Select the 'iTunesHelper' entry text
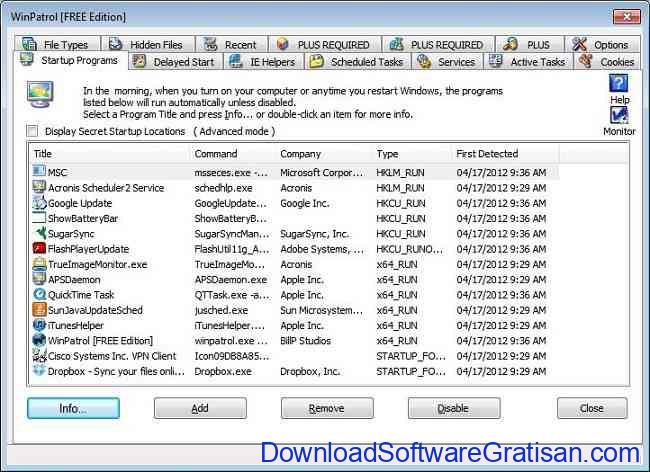 (76, 325)
